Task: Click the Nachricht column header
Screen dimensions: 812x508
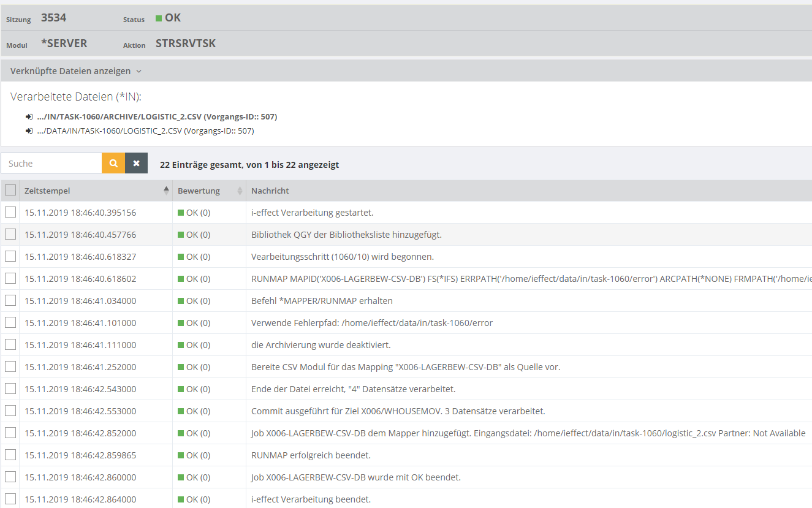Action: (270, 191)
